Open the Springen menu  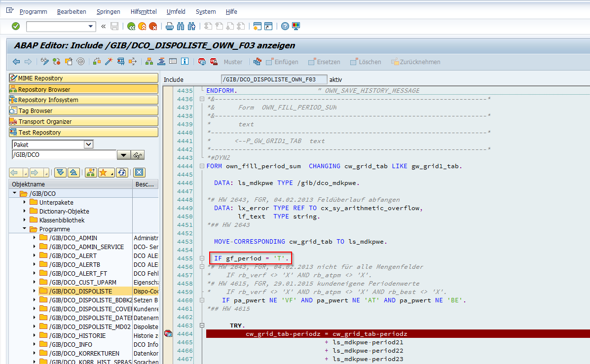coord(108,11)
